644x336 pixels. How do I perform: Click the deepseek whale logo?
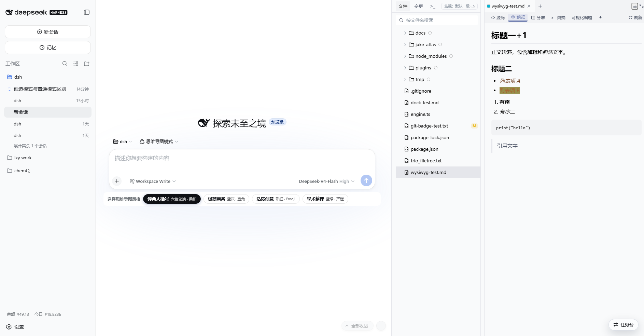pyautogui.click(x=9, y=12)
